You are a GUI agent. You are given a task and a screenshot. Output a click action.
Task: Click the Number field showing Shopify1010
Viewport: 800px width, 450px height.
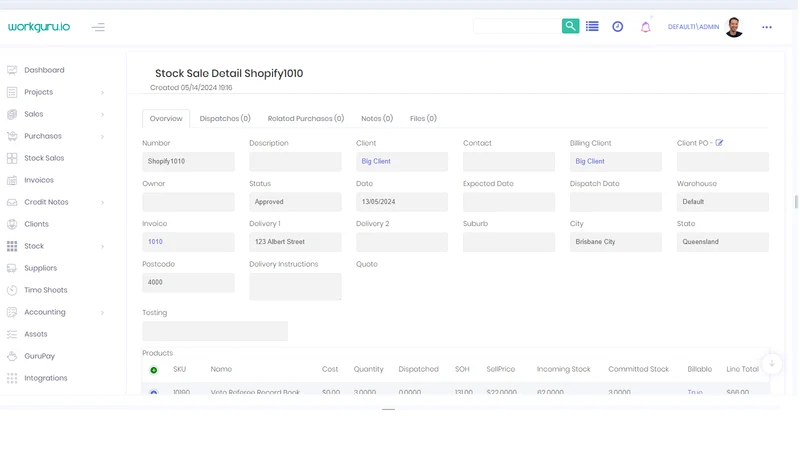(188, 162)
